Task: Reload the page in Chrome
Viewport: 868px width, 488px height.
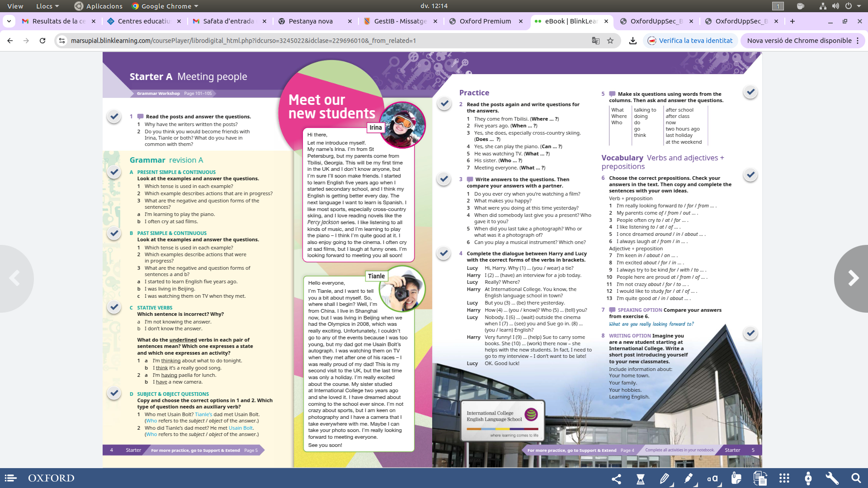Action: (42, 41)
